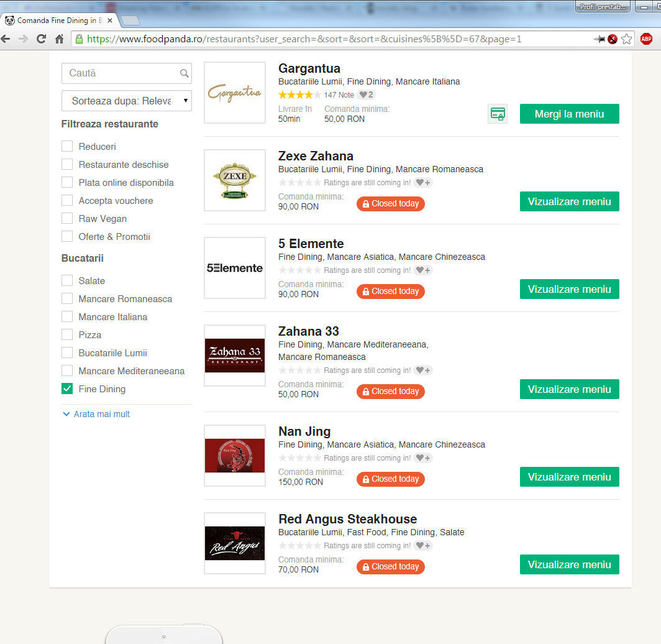
Task: Enable the Reduceri filter
Action: click(67, 146)
